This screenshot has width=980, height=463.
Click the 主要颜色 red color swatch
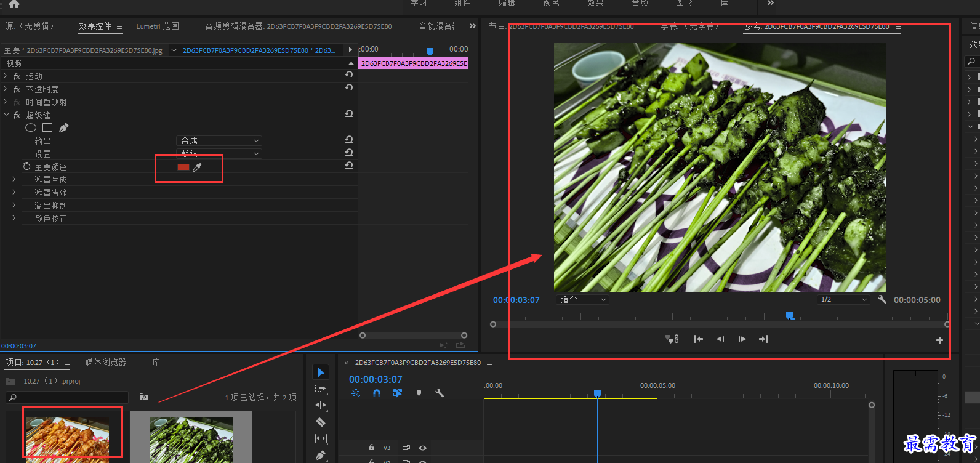coord(183,167)
